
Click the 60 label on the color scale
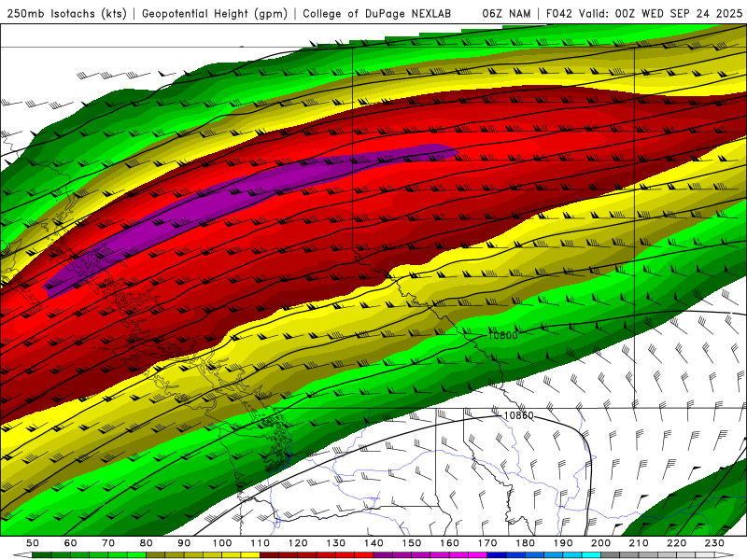pyautogui.click(x=71, y=543)
